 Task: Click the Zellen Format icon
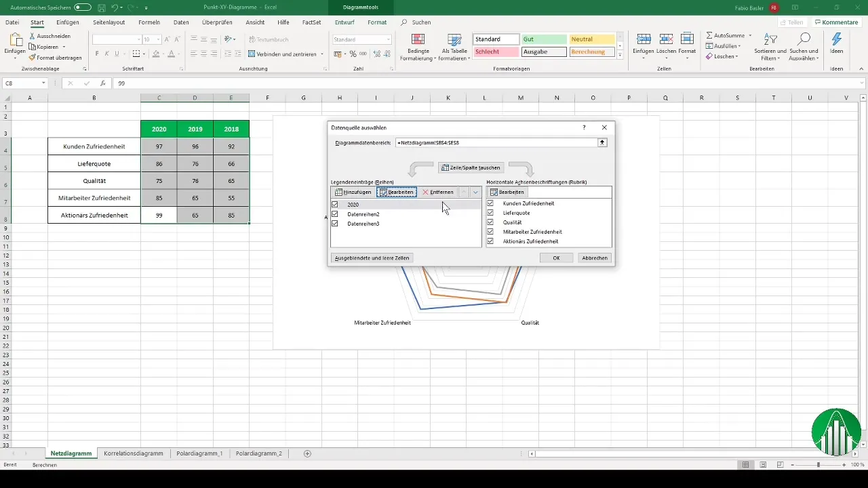687,39
